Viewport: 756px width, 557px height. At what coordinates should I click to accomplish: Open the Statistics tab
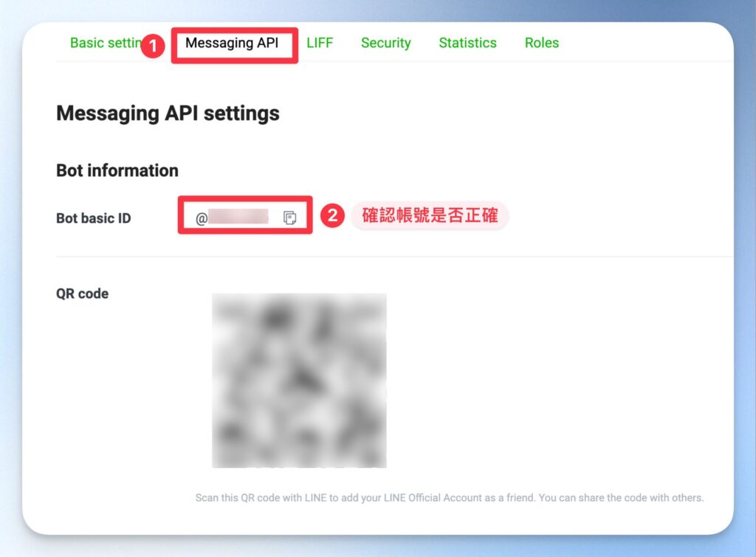coord(467,43)
